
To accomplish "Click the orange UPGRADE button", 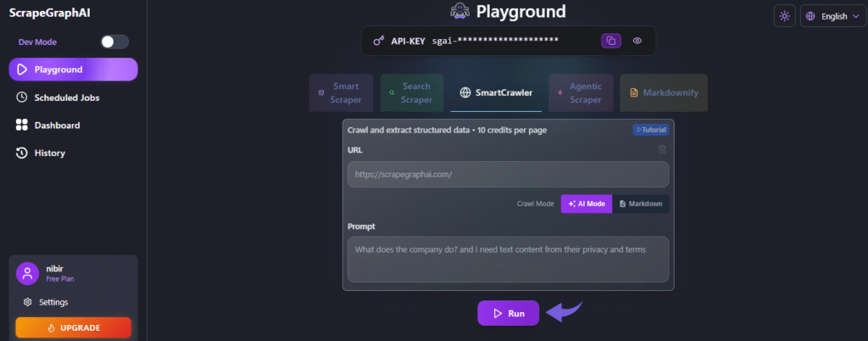I will click(x=73, y=327).
